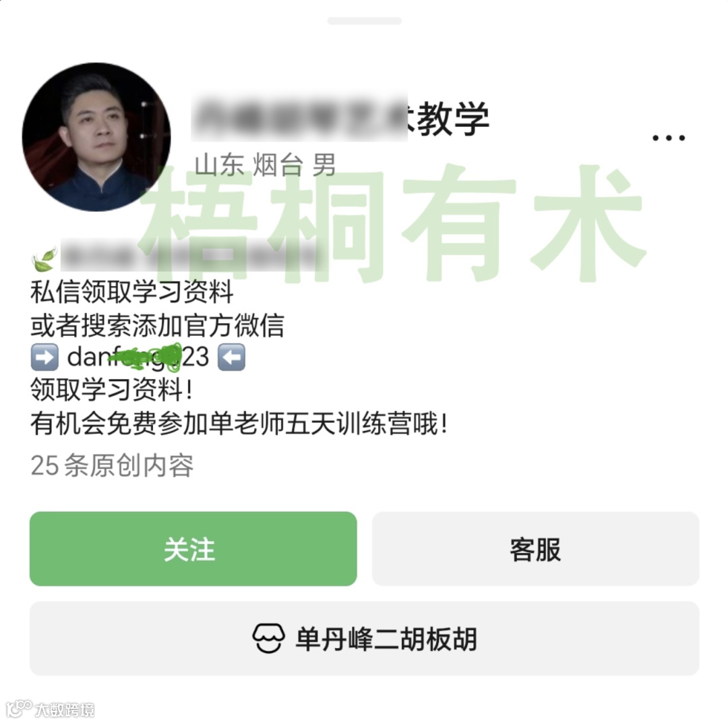
Task: Click the line 或者搜索添加官方微信
Action: tap(157, 325)
